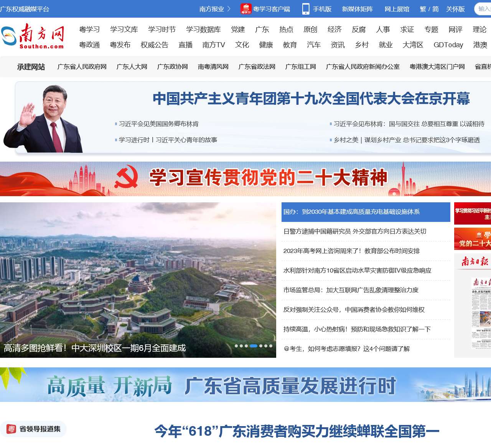Viewport: 491px width, 448px height.
Task: Visit 广东省人民政府网 link
Action: 82,67
